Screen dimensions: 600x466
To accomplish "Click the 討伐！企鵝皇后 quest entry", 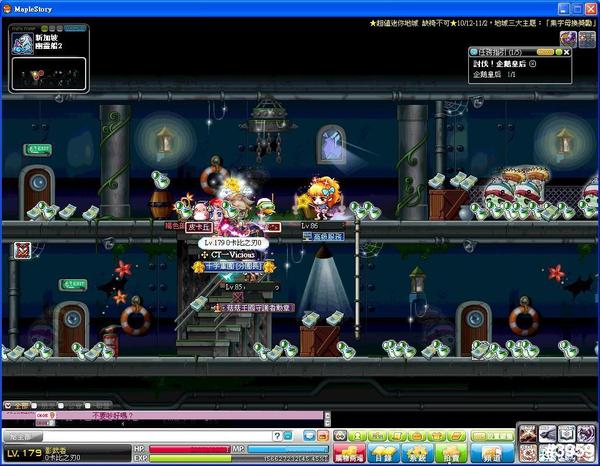I will [x=499, y=64].
